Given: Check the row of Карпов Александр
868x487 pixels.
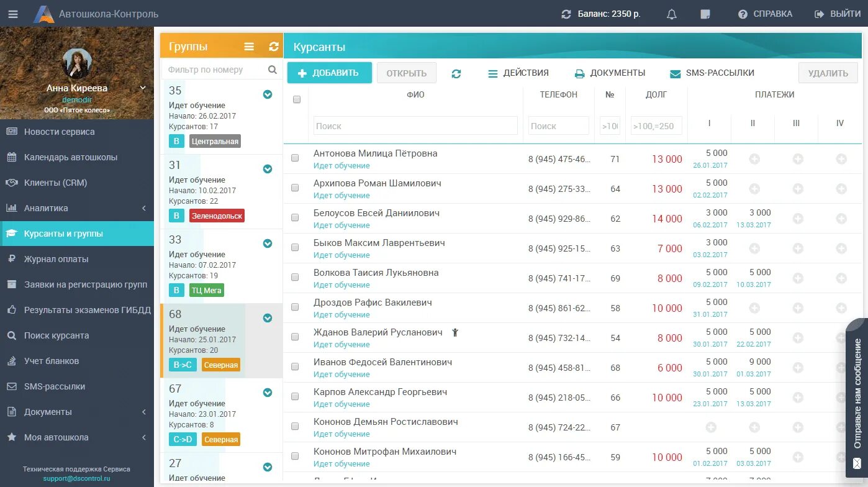Looking at the screenshot, I should pyautogui.click(x=295, y=396).
